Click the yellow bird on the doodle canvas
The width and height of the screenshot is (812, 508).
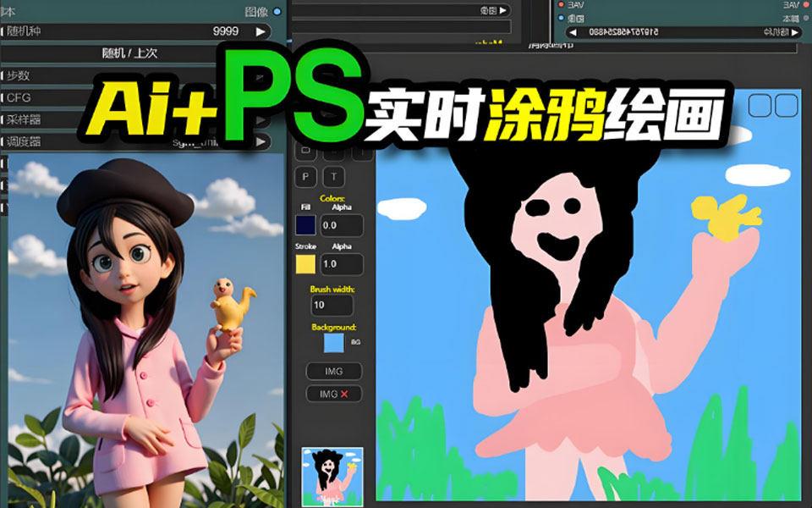[x=726, y=217]
